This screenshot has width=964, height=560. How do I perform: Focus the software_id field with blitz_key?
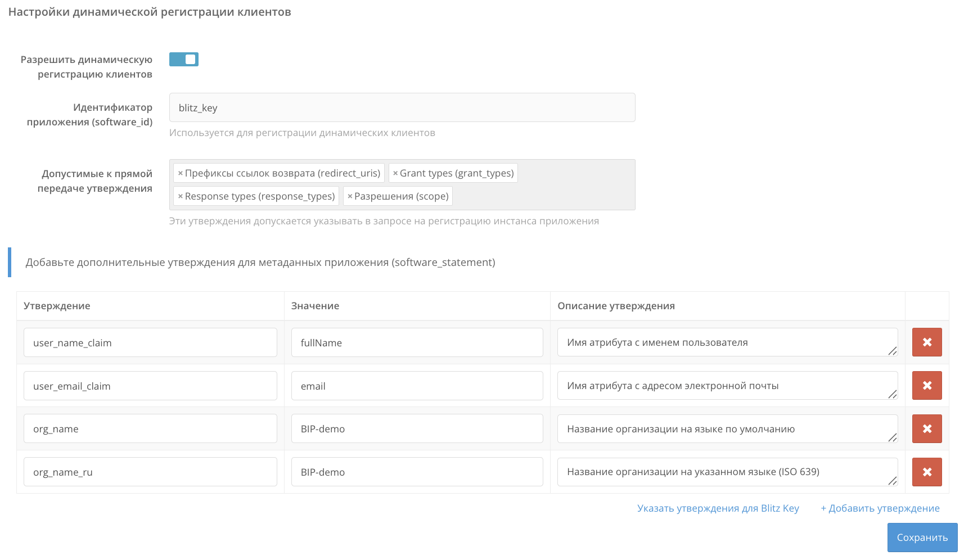(402, 108)
